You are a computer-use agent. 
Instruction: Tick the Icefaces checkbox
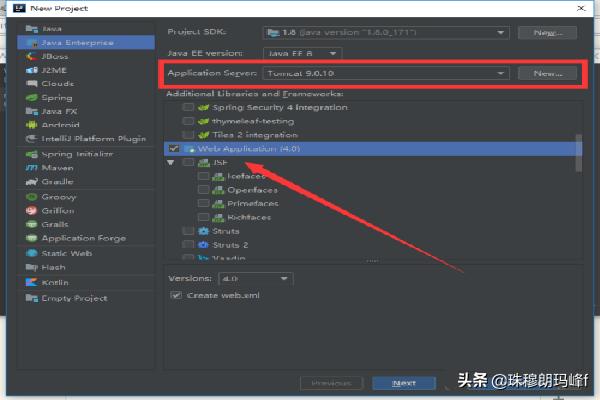coord(203,176)
